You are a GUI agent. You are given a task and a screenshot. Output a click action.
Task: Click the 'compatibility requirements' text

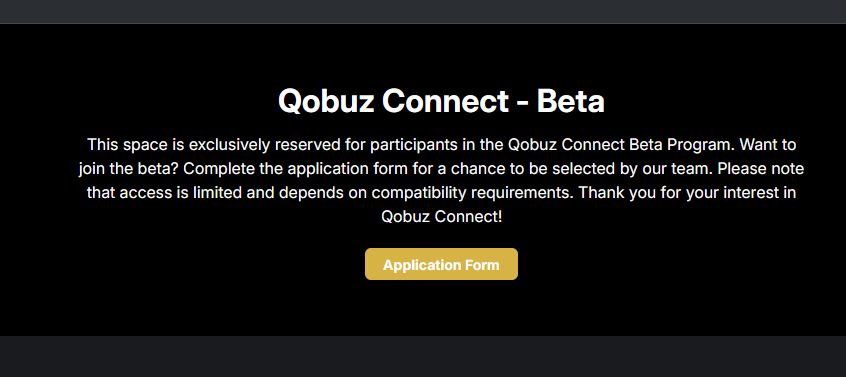pos(469,193)
